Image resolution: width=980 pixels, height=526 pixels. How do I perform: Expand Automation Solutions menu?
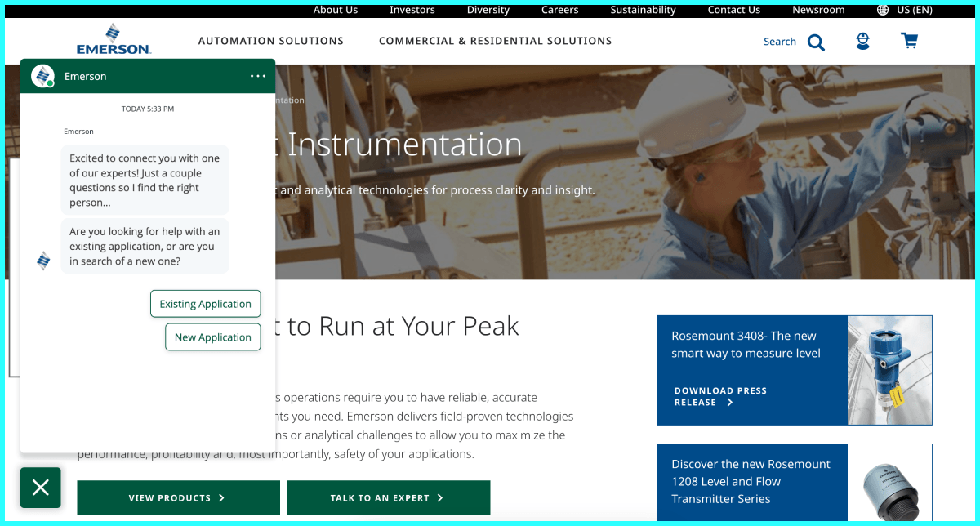[270, 41]
